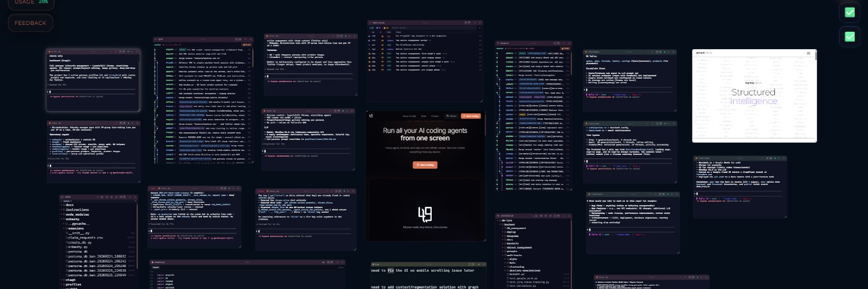Open test_google_auth.py in 49-live tree
Viewport: 868px width, 289px height.
click(x=523, y=279)
